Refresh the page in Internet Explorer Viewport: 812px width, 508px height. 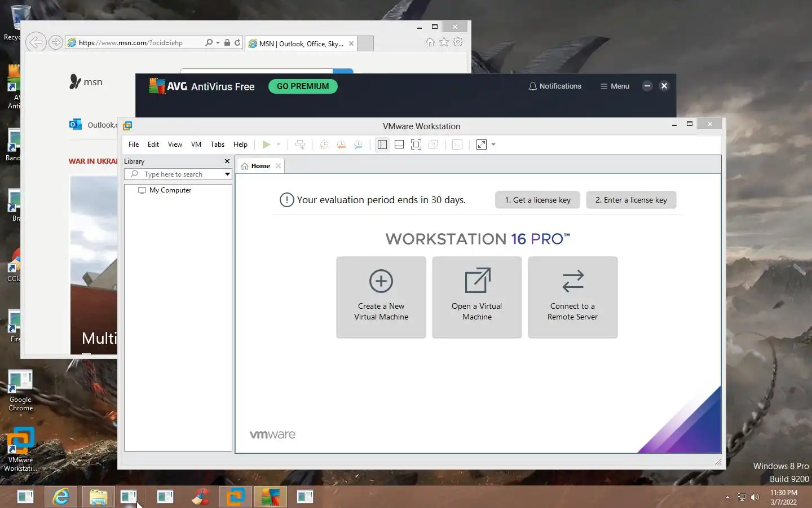[237, 42]
